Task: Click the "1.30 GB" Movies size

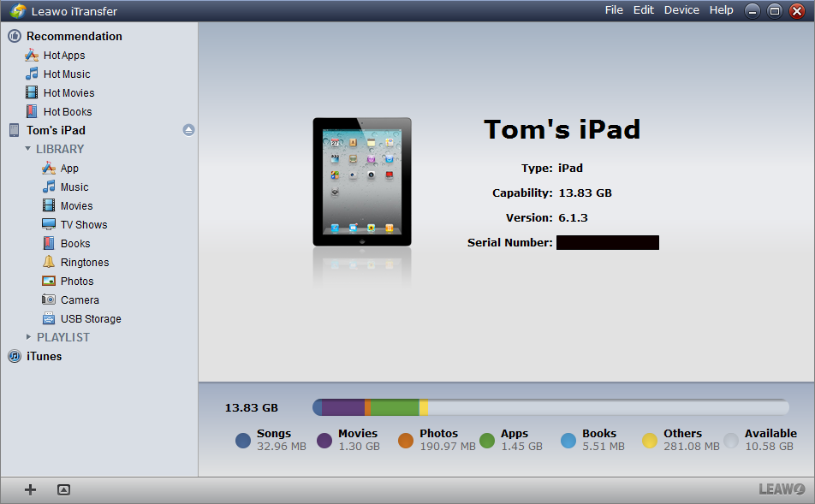Action: (x=360, y=447)
